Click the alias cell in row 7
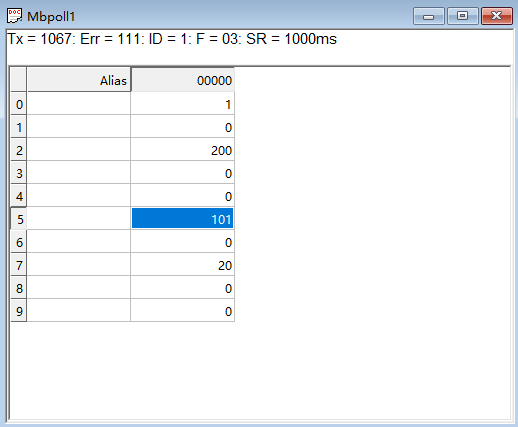The image size is (518, 427). click(79, 265)
